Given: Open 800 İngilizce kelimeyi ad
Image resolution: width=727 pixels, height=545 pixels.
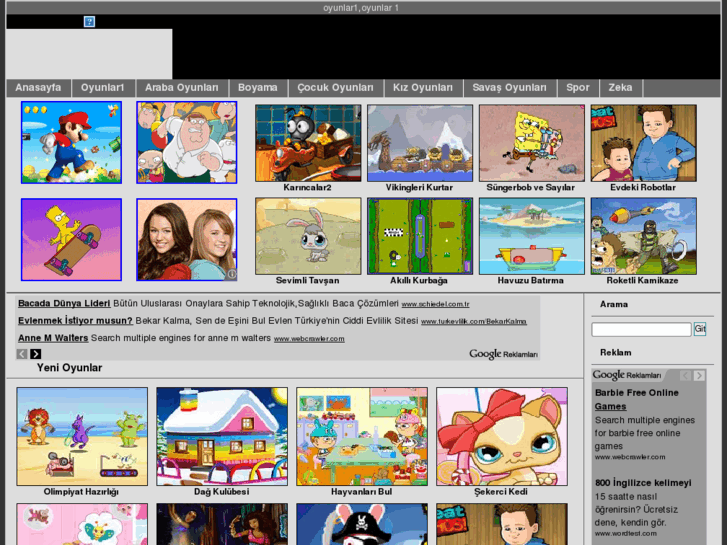Looking at the screenshot, I should 643,483.
